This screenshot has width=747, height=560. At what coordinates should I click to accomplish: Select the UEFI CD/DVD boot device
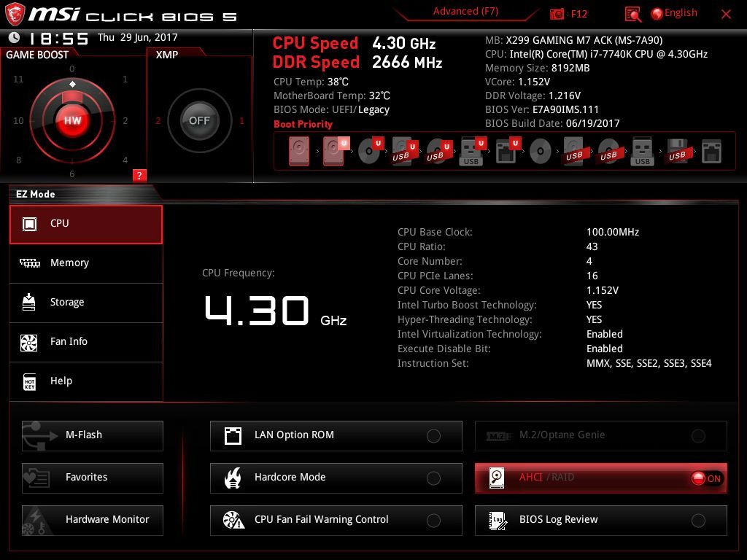(x=370, y=151)
